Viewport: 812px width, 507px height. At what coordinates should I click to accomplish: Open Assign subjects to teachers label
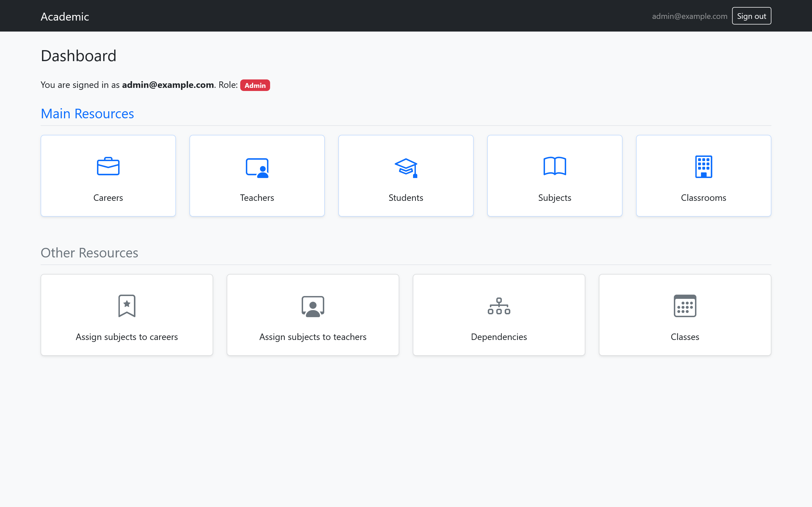click(x=313, y=337)
